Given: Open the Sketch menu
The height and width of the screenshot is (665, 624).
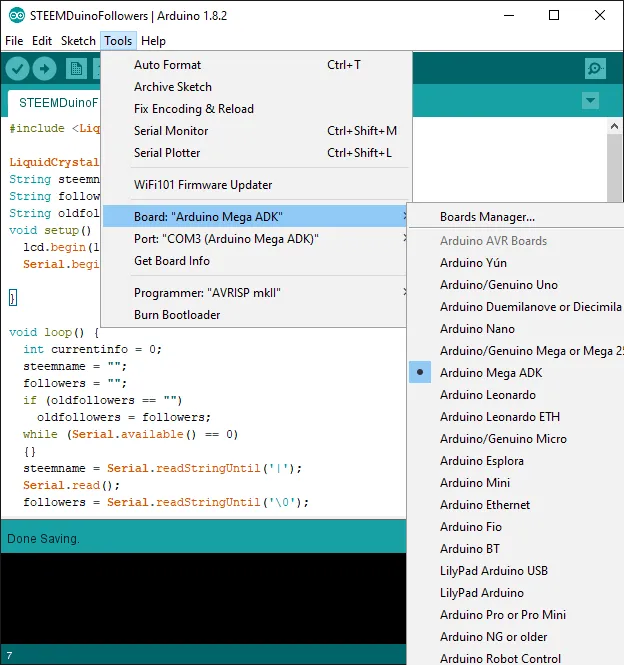Looking at the screenshot, I should pyautogui.click(x=78, y=41).
